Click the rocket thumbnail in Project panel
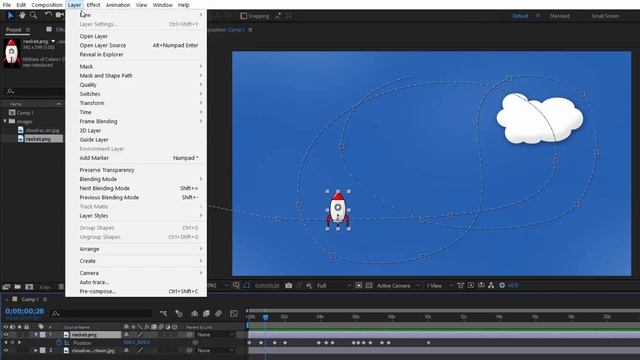Viewport: 640px width, 360px height. [11, 52]
